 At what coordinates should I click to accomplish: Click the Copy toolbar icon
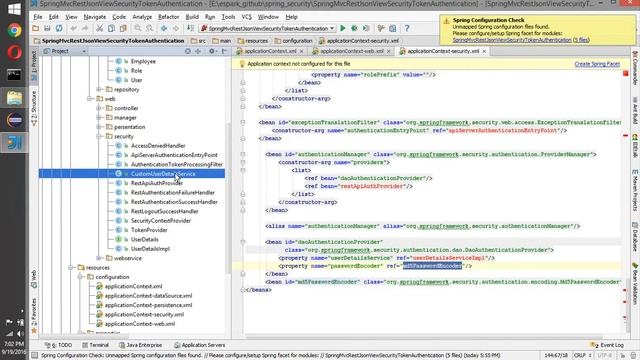(x=111, y=28)
